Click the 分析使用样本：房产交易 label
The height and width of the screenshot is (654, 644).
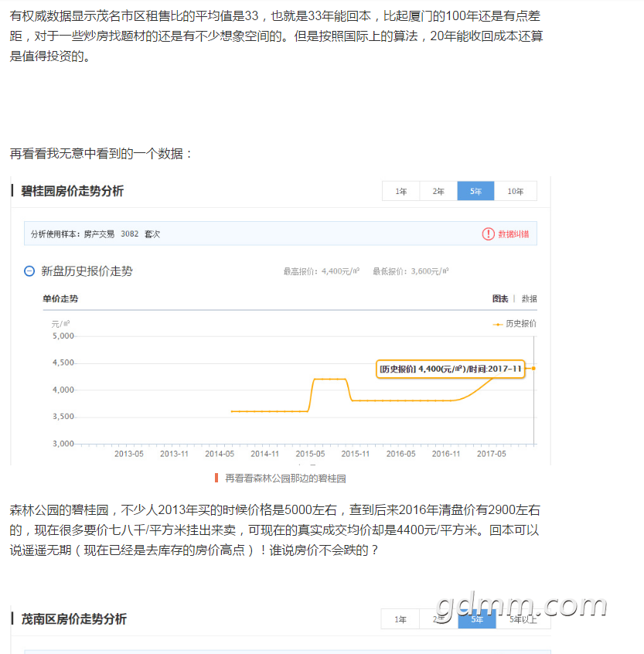pos(73,234)
